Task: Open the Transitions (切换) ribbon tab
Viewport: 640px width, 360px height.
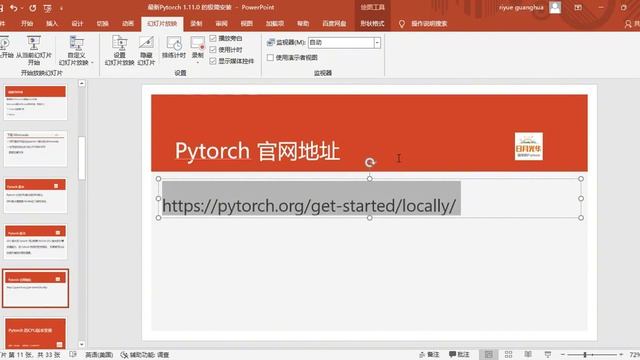Action: 102,24
